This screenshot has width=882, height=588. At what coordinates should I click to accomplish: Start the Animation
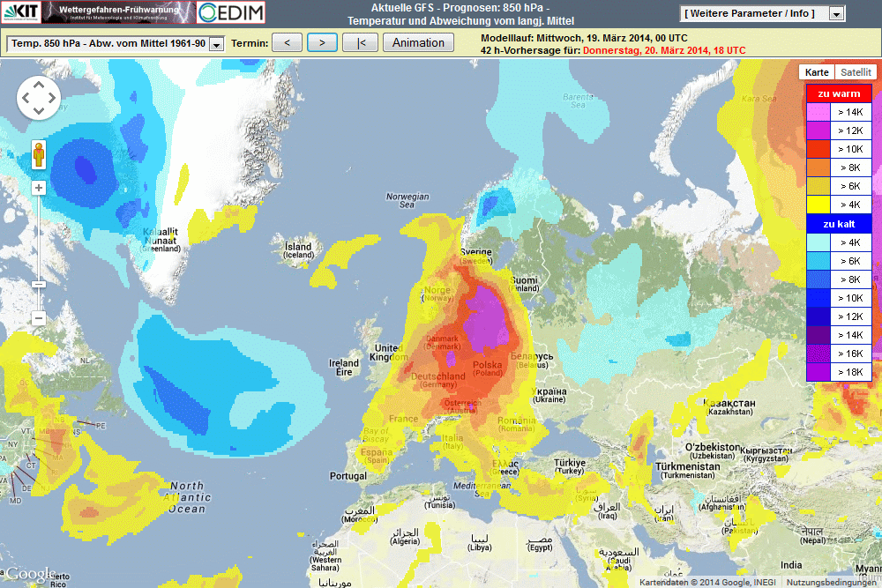pos(418,42)
